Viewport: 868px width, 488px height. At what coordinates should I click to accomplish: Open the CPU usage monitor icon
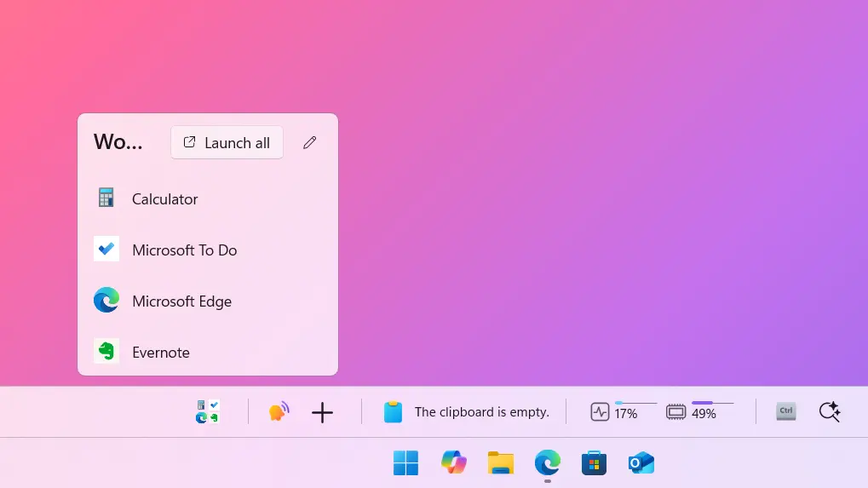(x=600, y=412)
